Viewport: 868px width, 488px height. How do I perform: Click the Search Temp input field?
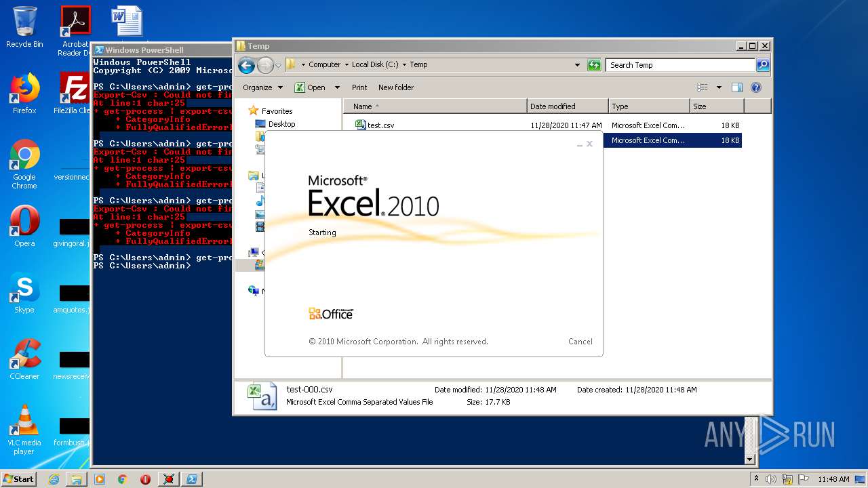click(x=680, y=65)
